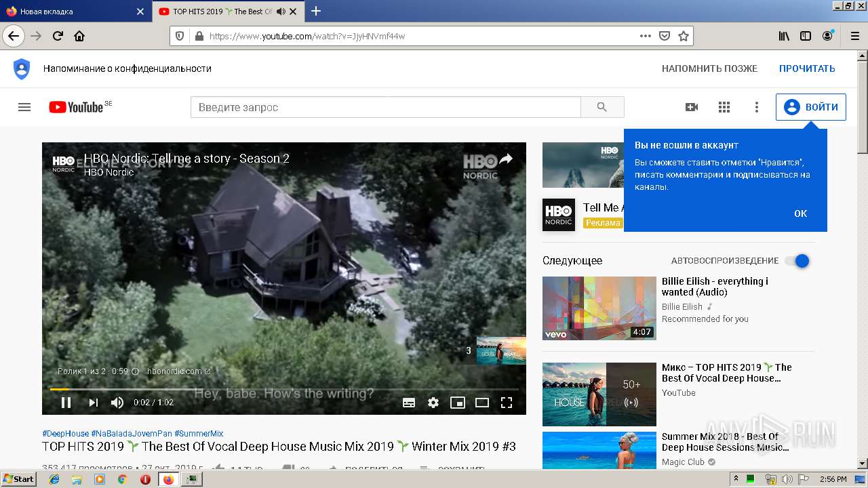
Task: Open Billie Eilish everything i wanted thumbnail
Action: pyautogui.click(x=599, y=308)
